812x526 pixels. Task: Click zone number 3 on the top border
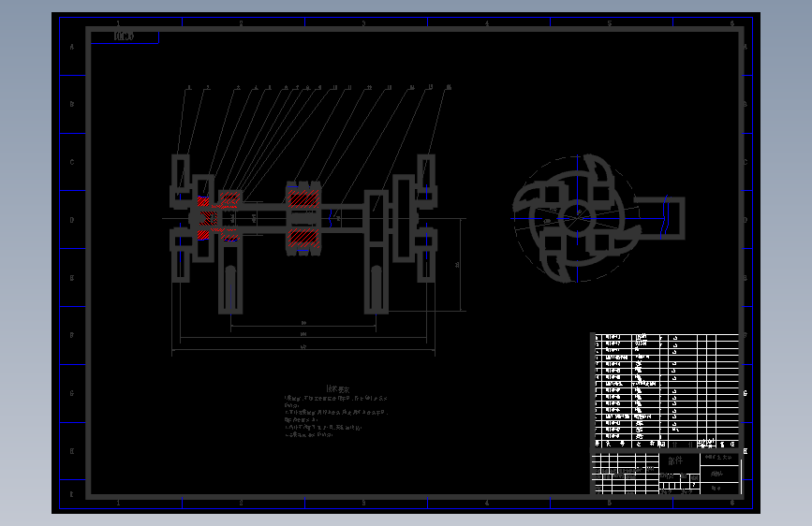363,23
